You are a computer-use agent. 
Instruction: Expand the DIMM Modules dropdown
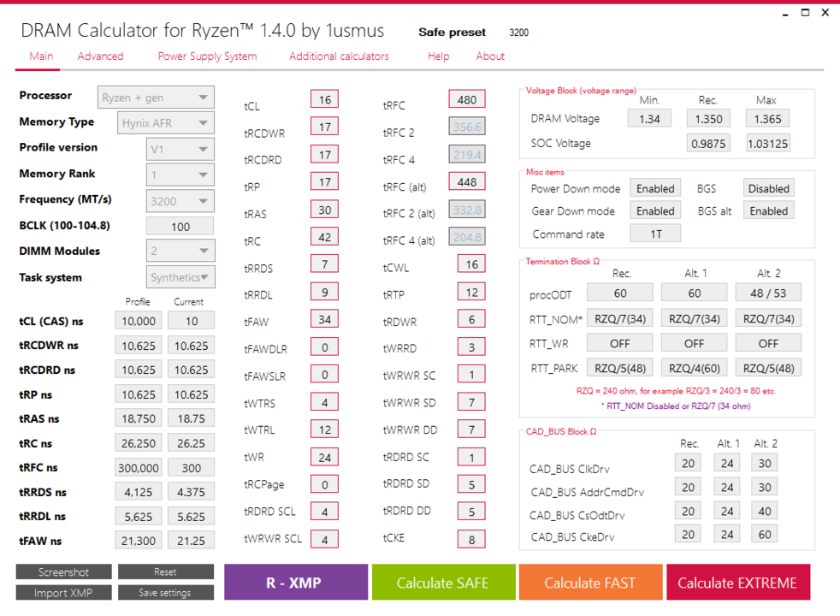tap(180, 251)
